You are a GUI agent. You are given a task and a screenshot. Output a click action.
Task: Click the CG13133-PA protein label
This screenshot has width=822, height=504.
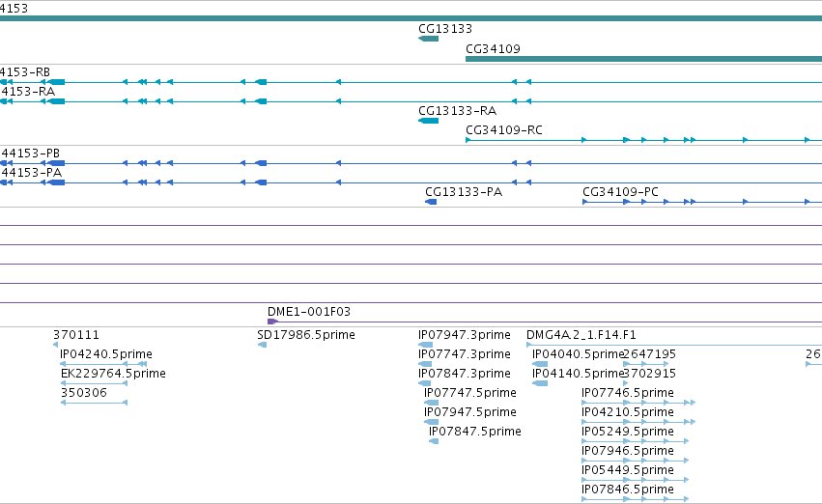[x=464, y=192]
